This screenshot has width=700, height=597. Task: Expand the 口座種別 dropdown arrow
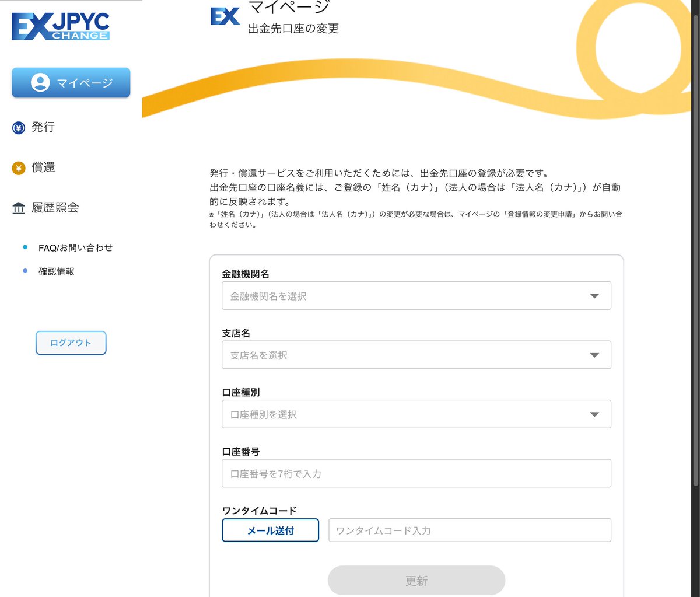pyautogui.click(x=594, y=414)
